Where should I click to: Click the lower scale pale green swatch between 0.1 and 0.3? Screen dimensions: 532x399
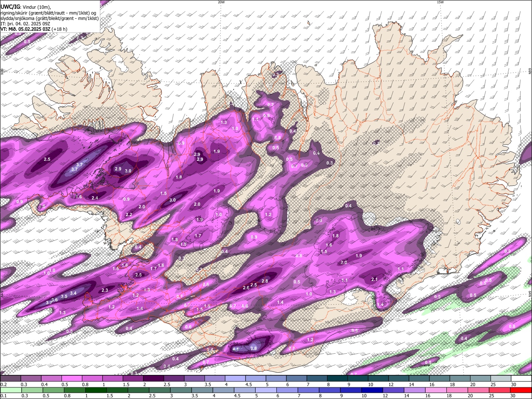(11, 390)
